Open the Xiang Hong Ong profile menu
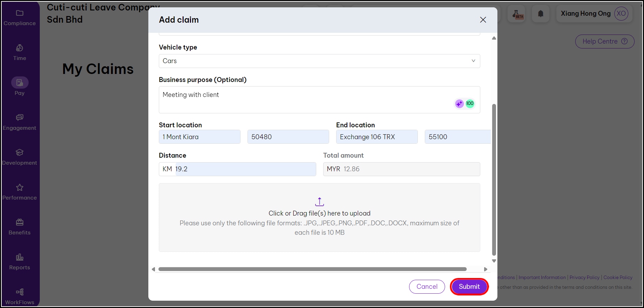Image resolution: width=644 pixels, height=308 pixels. pyautogui.click(x=594, y=14)
